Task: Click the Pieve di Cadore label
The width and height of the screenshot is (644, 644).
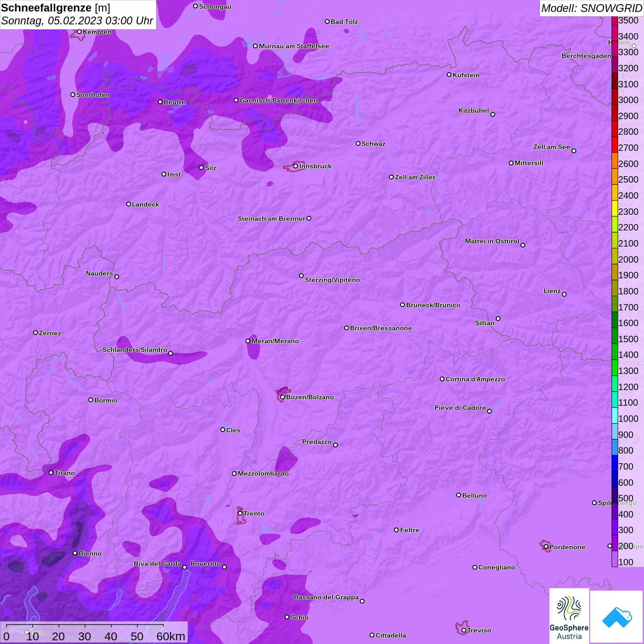Action: point(460,408)
